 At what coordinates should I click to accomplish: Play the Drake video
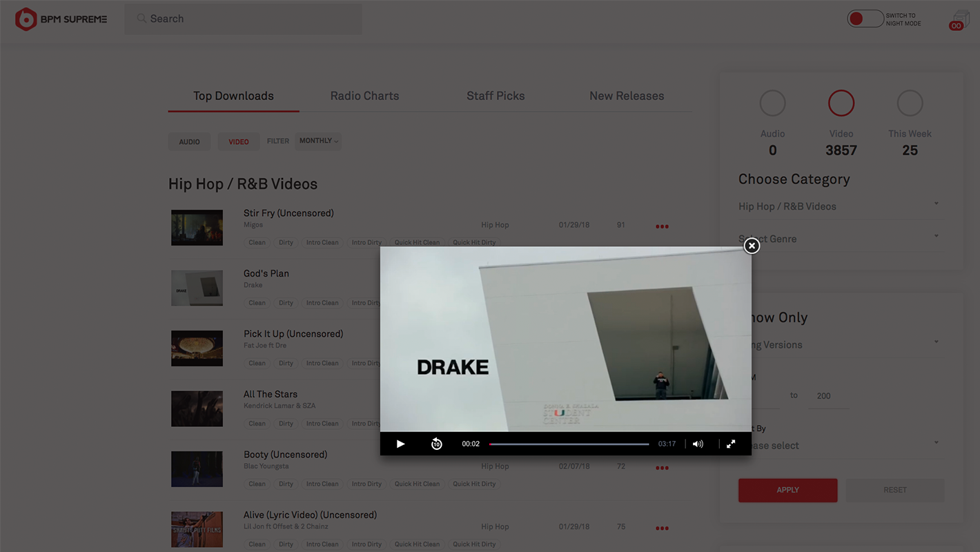[400, 444]
